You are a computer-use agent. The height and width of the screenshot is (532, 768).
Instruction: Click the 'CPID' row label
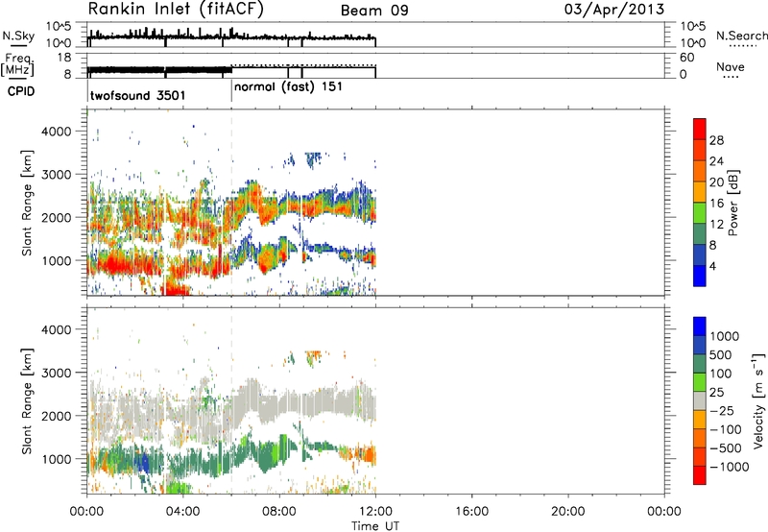pyautogui.click(x=21, y=91)
